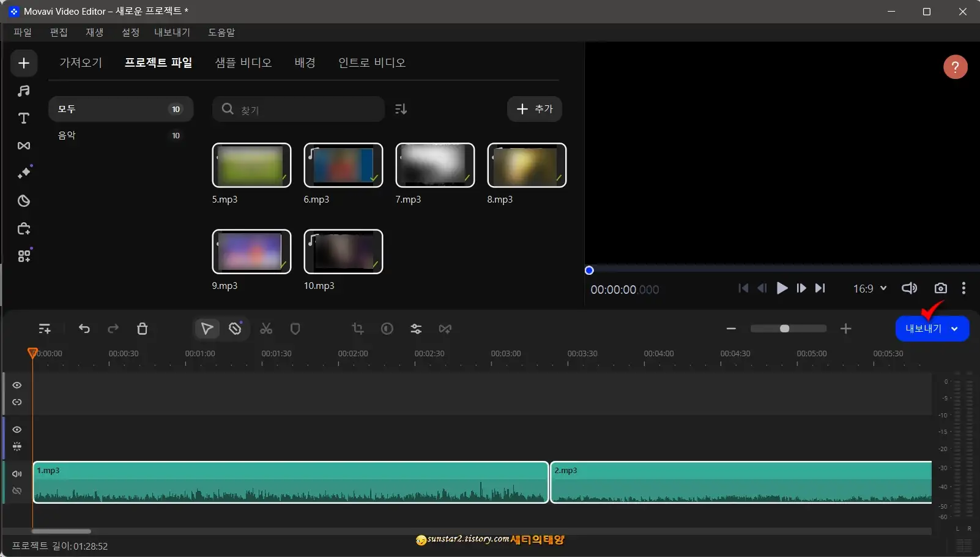Mute the audio track with 1.mp3
The height and width of the screenshot is (557, 980).
[x=17, y=473]
